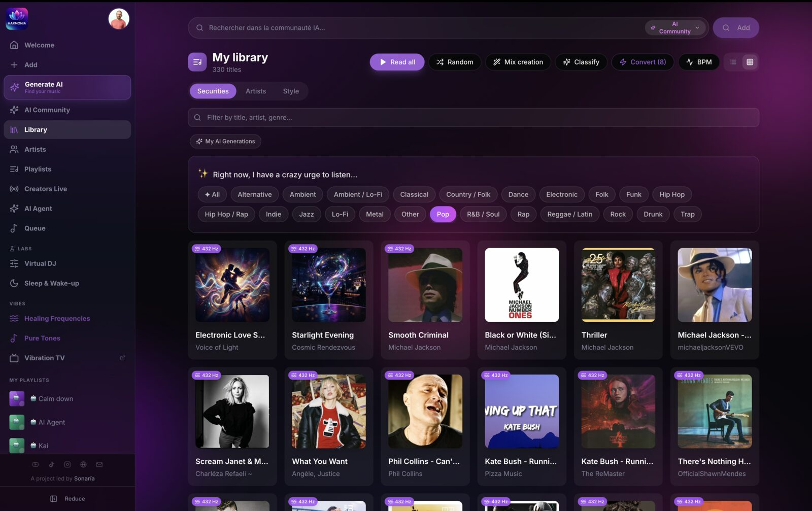The width and height of the screenshot is (812, 511).
Task: Click the email envelope icon
Action: tap(99, 465)
